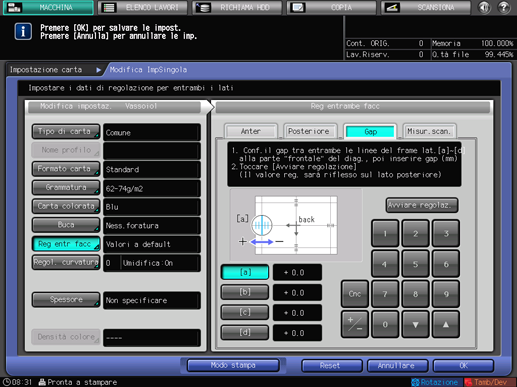The width and height of the screenshot is (517, 387).
Task: Click the speaker volume icon
Action: tap(484, 7)
